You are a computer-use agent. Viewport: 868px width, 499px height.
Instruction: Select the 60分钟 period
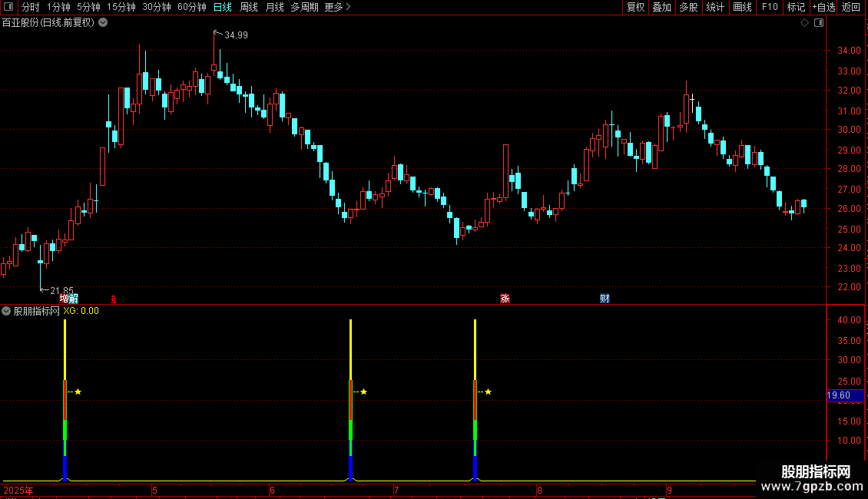[x=191, y=7]
